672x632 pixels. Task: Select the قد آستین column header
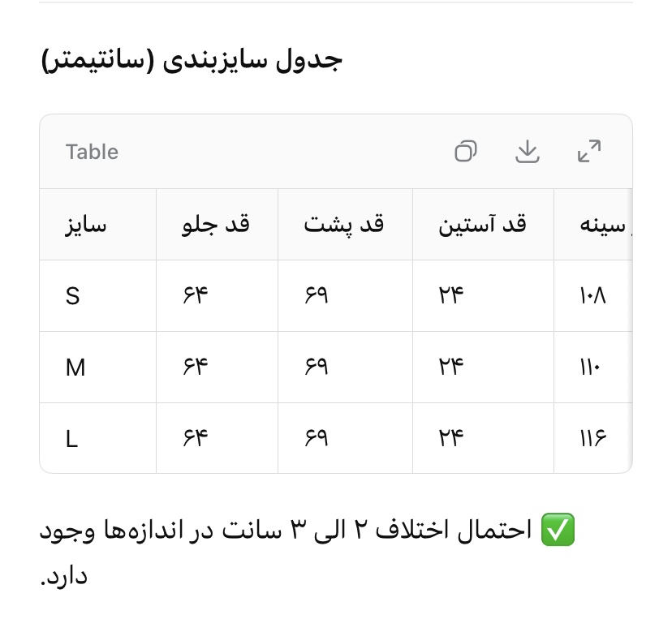click(x=482, y=225)
